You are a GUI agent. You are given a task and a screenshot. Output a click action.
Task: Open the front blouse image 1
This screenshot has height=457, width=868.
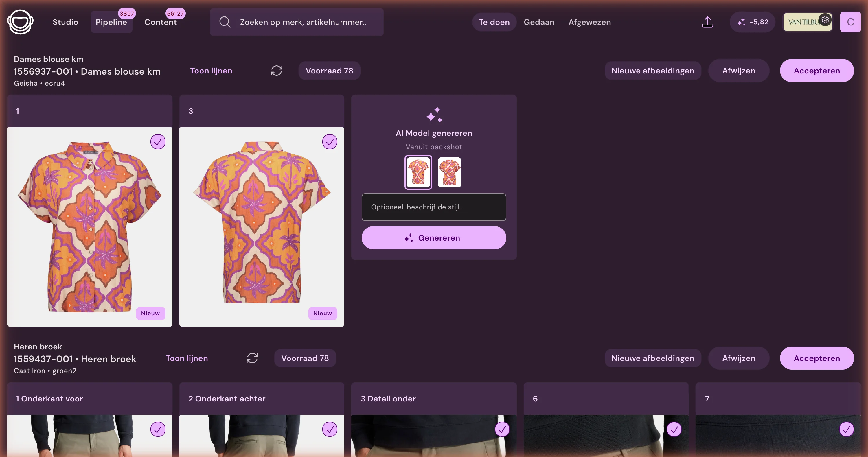(x=90, y=227)
